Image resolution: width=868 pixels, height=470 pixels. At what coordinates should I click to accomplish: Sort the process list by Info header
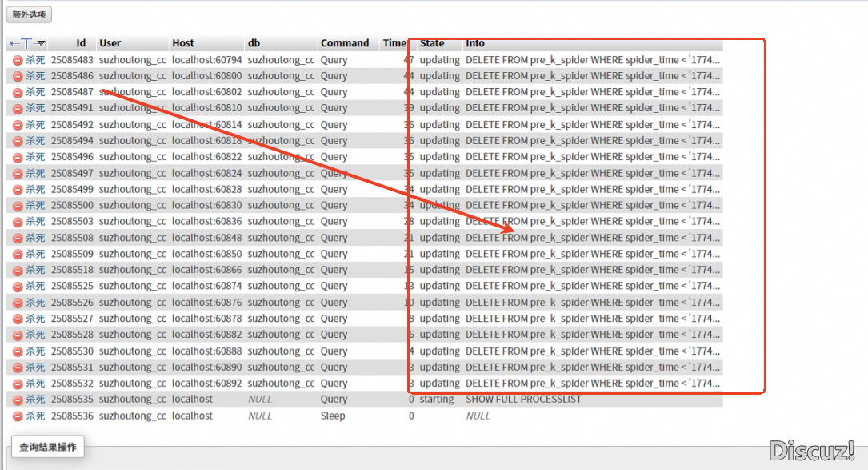(x=475, y=43)
